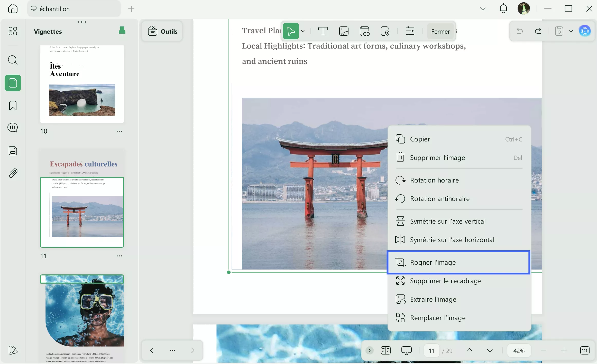Image resolution: width=597 pixels, height=364 pixels.
Task: Open the attachments paperclip panel
Action: click(x=13, y=173)
